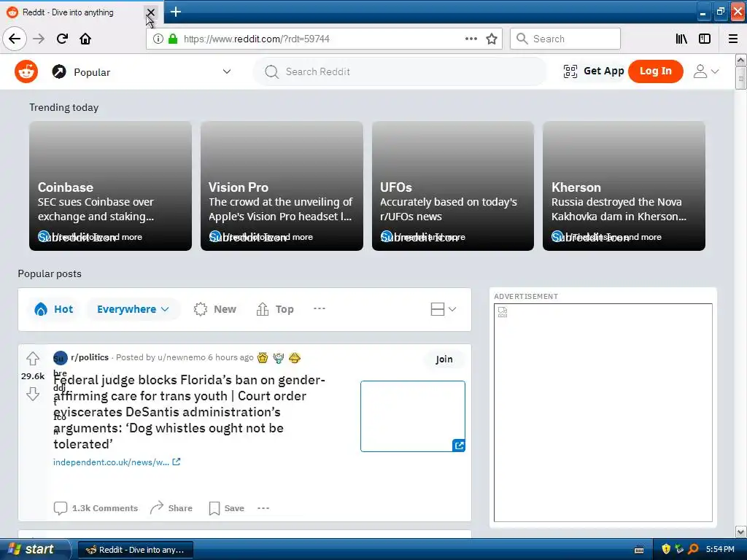Open u/newnemo user profile link

coord(182,357)
